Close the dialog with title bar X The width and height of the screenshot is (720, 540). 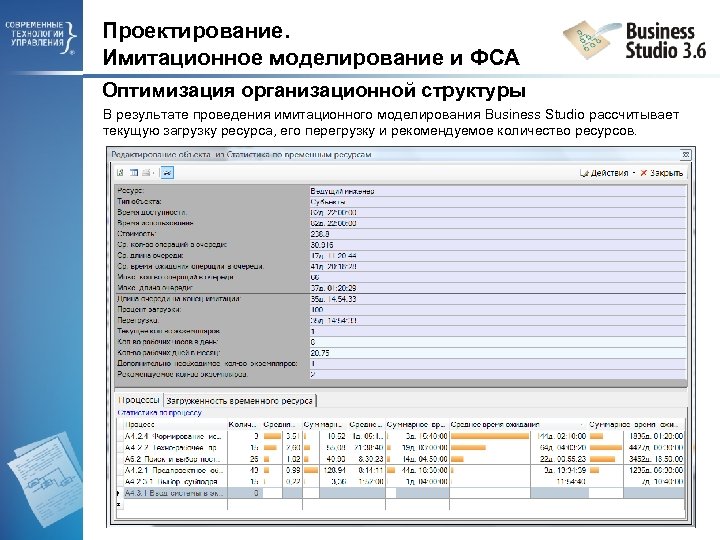(685, 155)
